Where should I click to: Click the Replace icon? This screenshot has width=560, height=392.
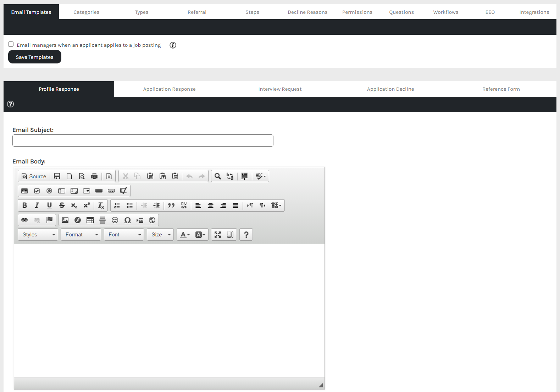pos(230,176)
